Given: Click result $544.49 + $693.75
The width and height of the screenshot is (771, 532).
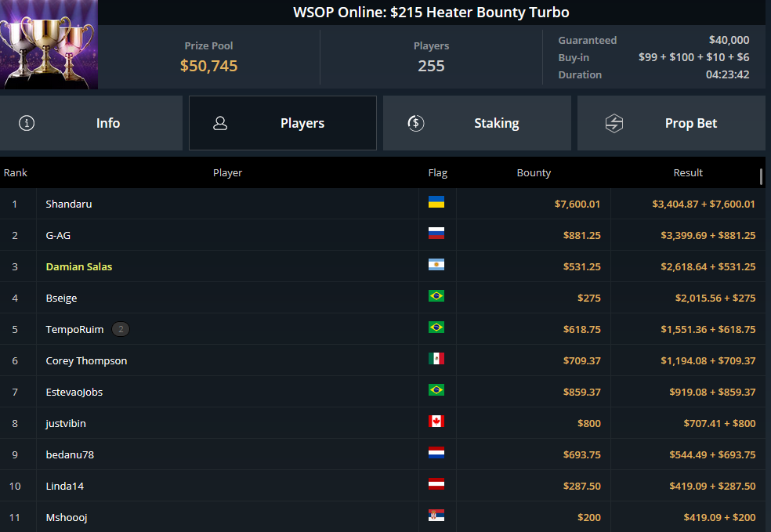Looking at the screenshot, I should click(x=712, y=454).
